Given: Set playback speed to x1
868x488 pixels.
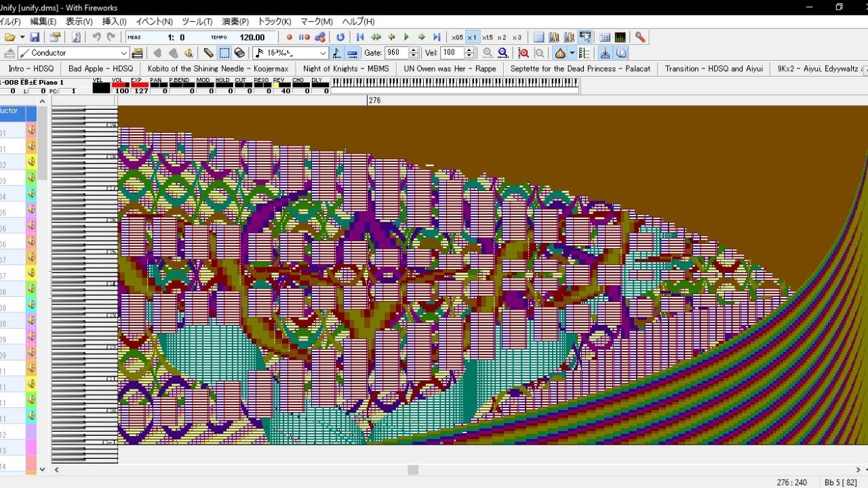Looking at the screenshot, I should [472, 37].
